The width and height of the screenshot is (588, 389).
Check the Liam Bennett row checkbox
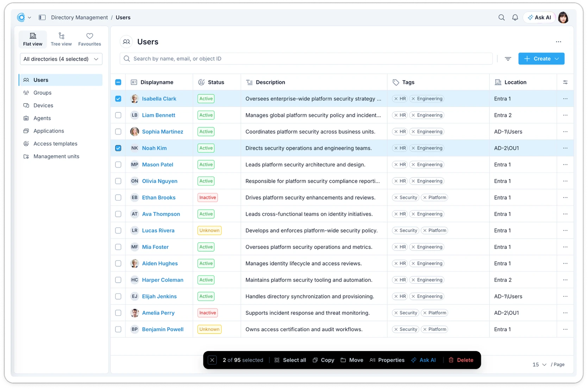[x=118, y=115]
